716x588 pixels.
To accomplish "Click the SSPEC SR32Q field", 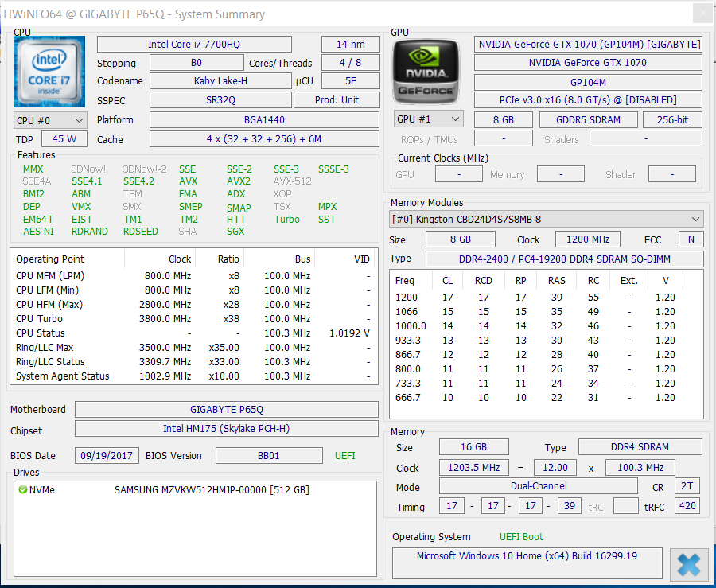I will click(x=220, y=100).
